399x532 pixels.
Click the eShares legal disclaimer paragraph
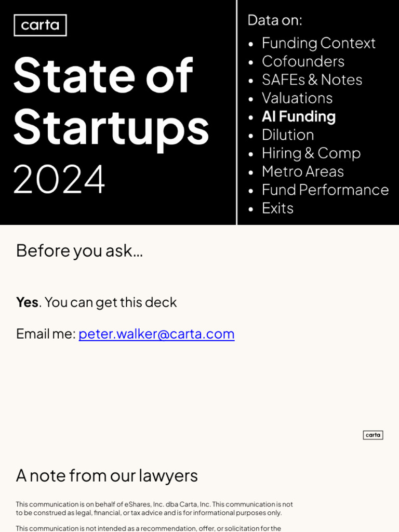pyautogui.click(x=154, y=508)
